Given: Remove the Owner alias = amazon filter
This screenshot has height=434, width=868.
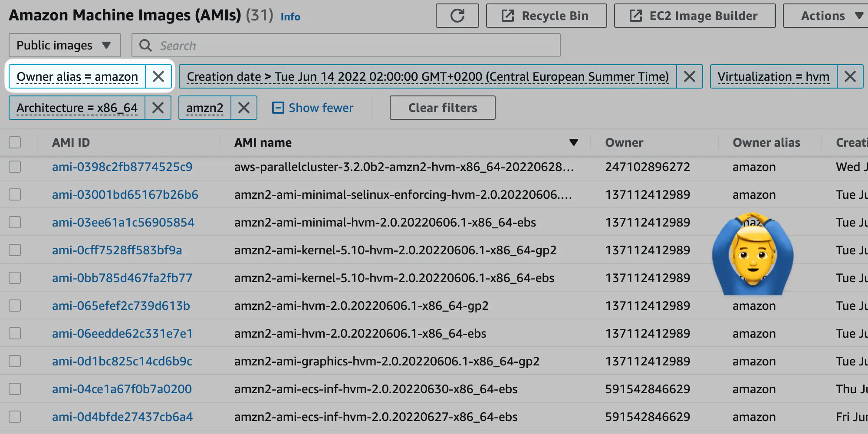Looking at the screenshot, I should [158, 77].
